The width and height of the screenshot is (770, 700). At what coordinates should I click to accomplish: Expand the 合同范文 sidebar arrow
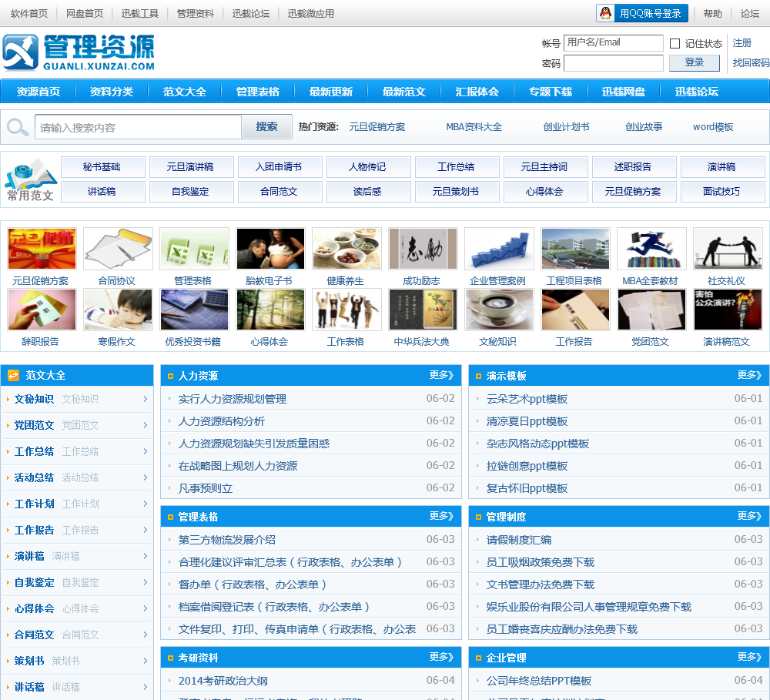[x=146, y=635]
